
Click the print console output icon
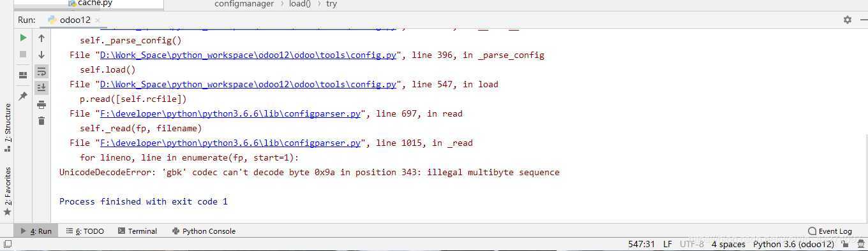click(41, 104)
